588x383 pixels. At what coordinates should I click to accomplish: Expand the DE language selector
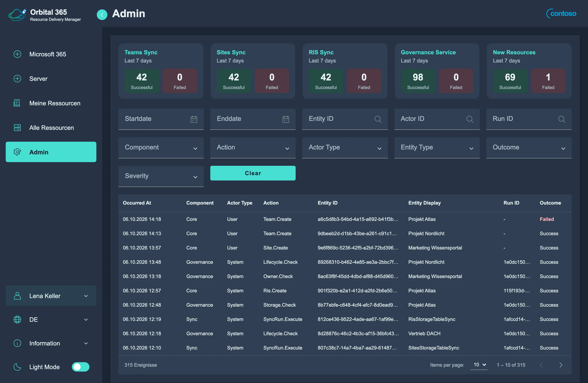point(51,320)
